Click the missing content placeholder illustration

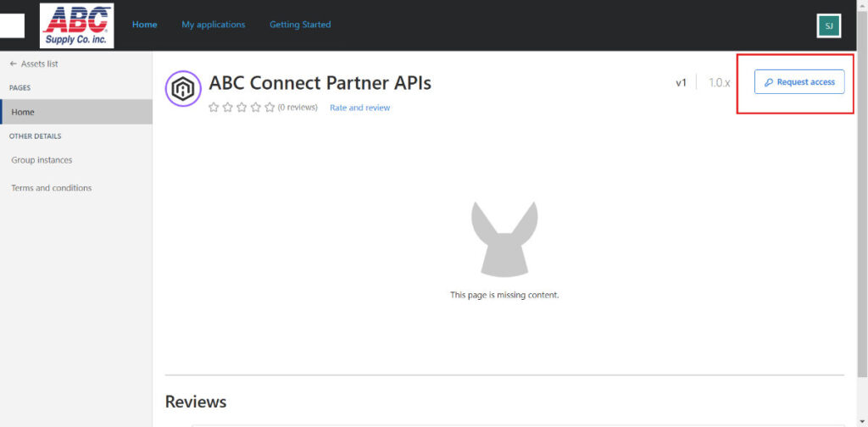[504, 239]
